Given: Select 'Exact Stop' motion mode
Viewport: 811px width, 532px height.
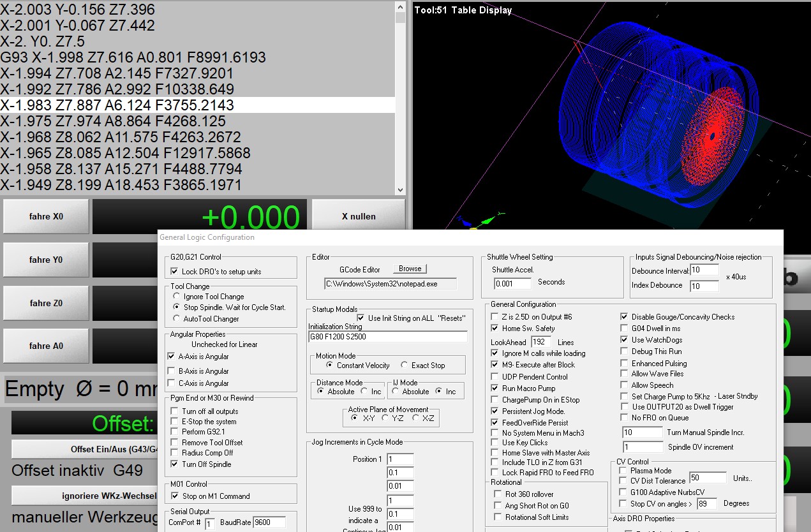Looking at the screenshot, I should point(405,366).
